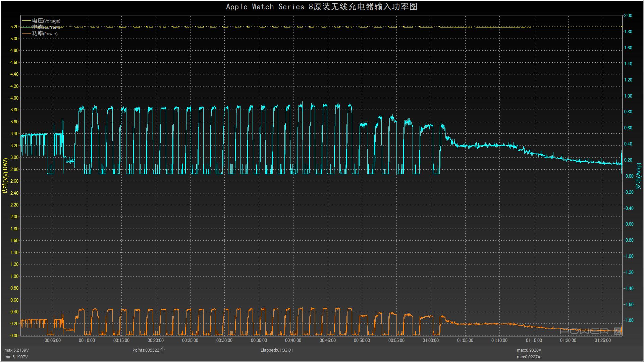The width and height of the screenshot is (644, 362).
Task: Click the 伏特(V)/(10W) left axis label
Action: [x=5, y=176]
